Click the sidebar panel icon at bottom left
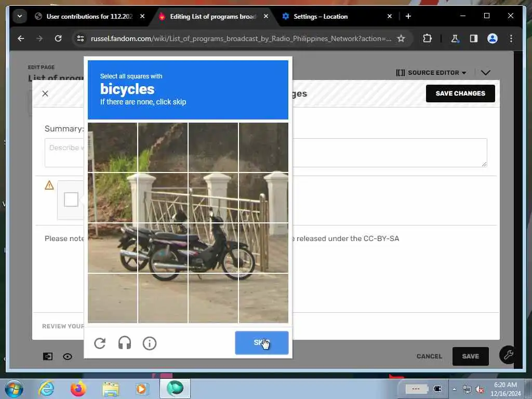 [x=47, y=356]
